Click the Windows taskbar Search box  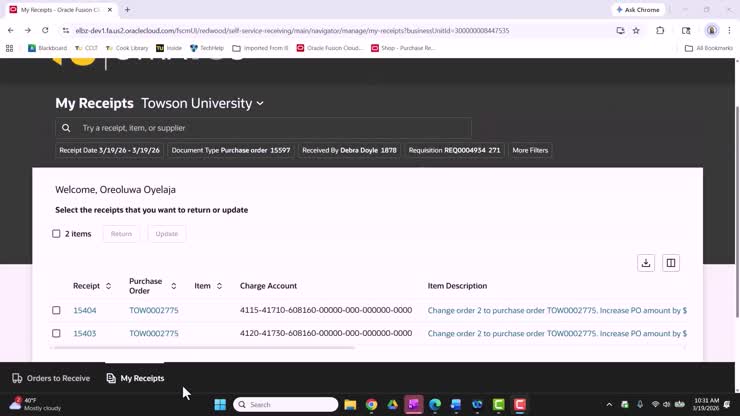(x=286, y=405)
